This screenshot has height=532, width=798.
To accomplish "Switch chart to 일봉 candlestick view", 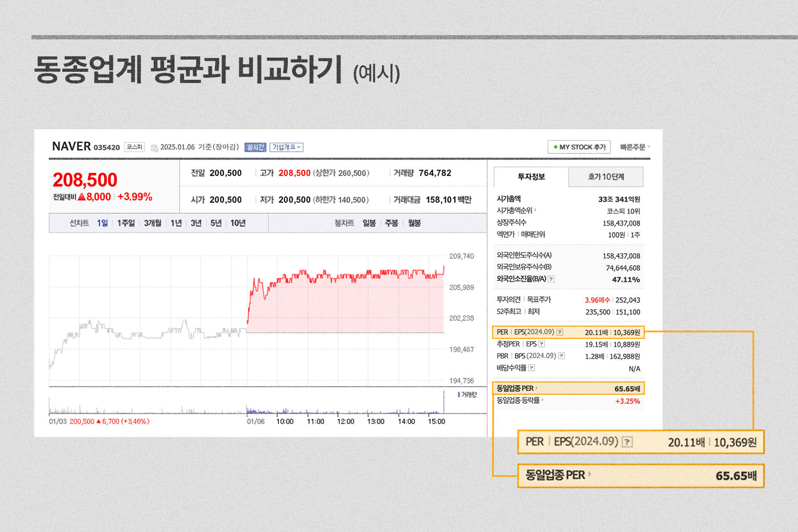I will 369,223.
